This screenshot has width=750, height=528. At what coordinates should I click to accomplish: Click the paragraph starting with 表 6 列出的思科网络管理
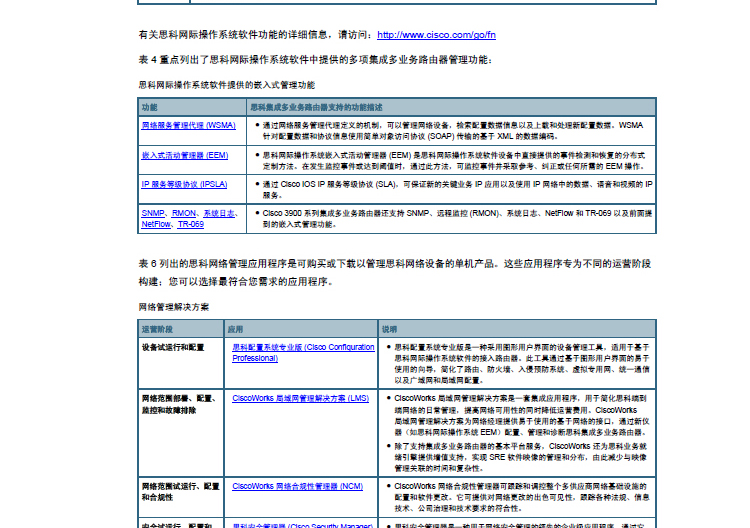click(395, 273)
